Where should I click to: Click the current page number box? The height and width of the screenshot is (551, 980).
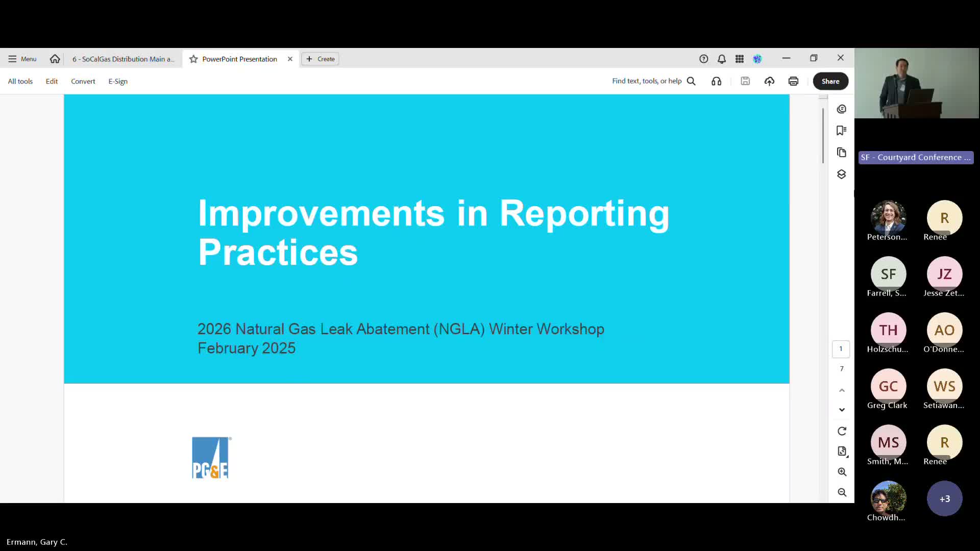click(841, 349)
